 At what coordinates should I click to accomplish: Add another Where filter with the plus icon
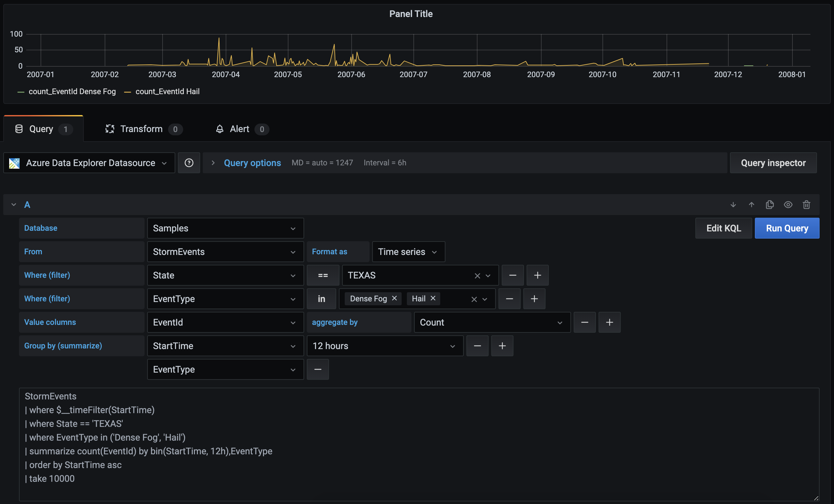tap(537, 275)
